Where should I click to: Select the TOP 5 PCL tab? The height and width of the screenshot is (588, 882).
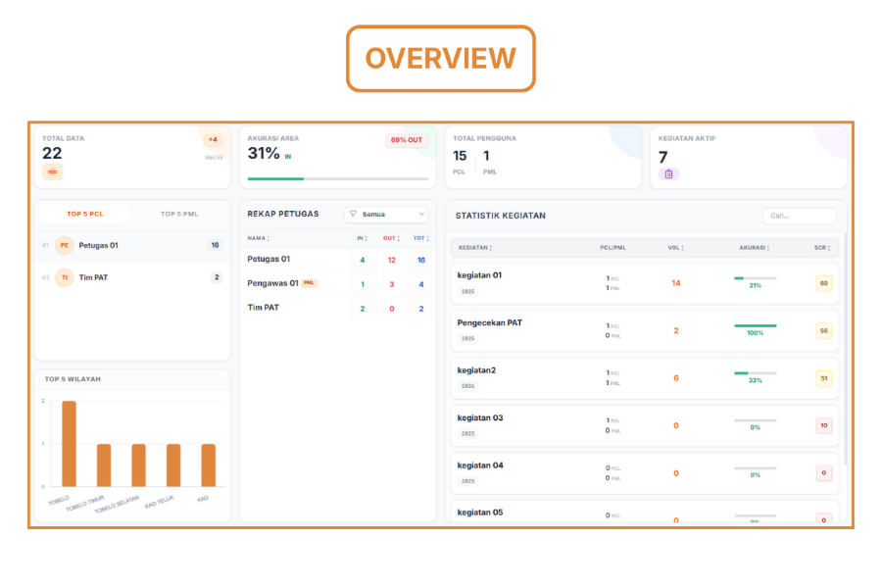85,214
